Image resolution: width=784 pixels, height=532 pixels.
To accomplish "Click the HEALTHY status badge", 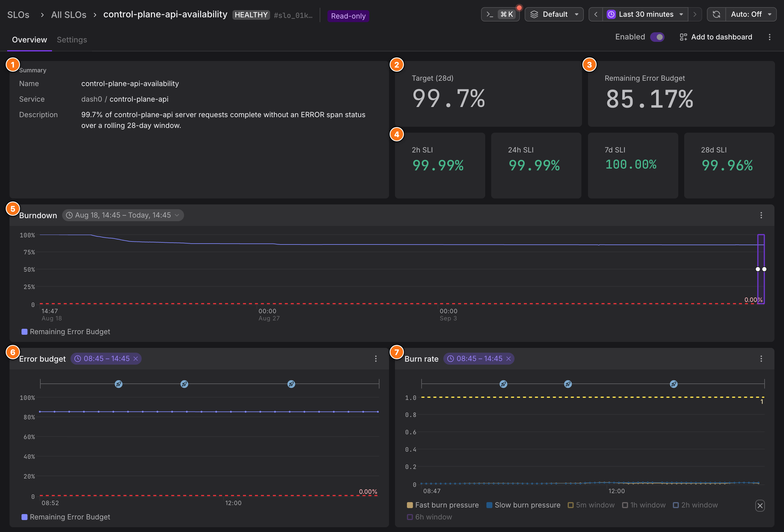I will [251, 15].
